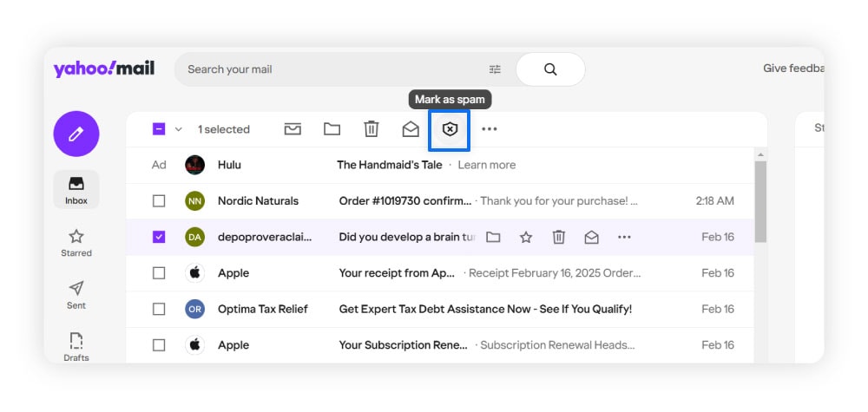The image size is (868, 412).
Task: Click the Hulu ad avatar
Action: click(x=194, y=165)
